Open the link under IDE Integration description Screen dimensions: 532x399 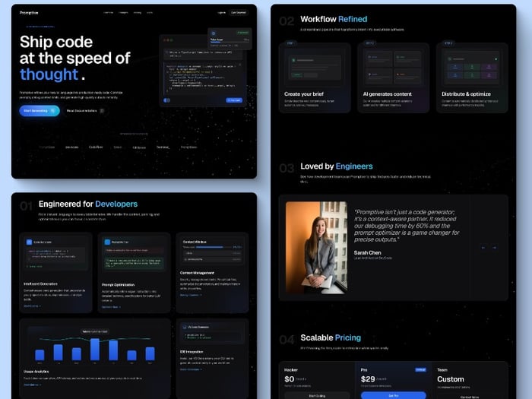pos(191,369)
